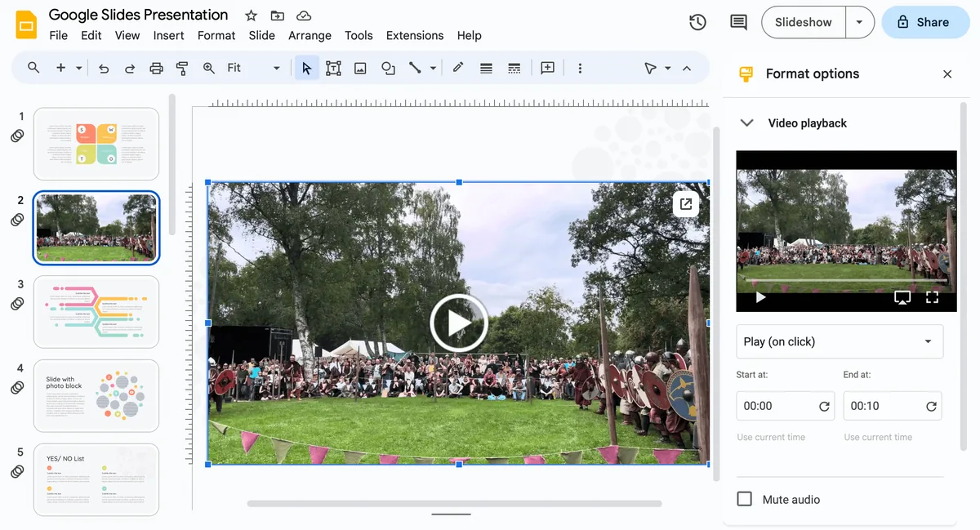Open the Edit menu
The height and width of the screenshot is (530, 980).
coord(91,35)
